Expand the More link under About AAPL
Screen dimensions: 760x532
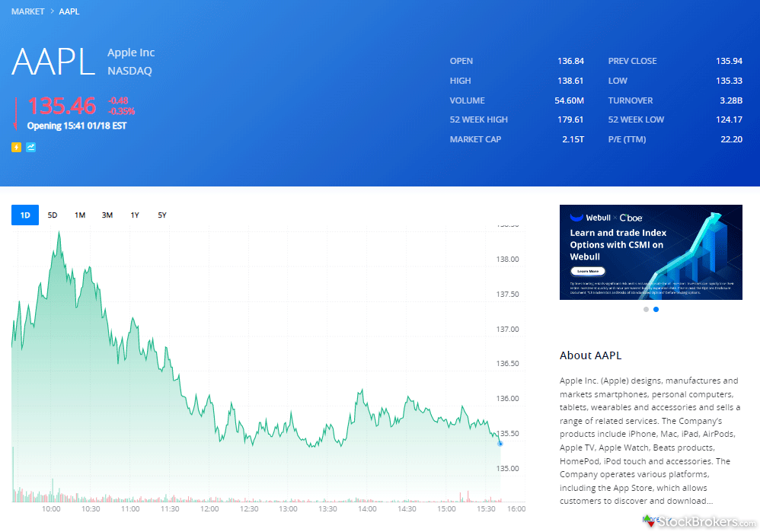pos(653,518)
